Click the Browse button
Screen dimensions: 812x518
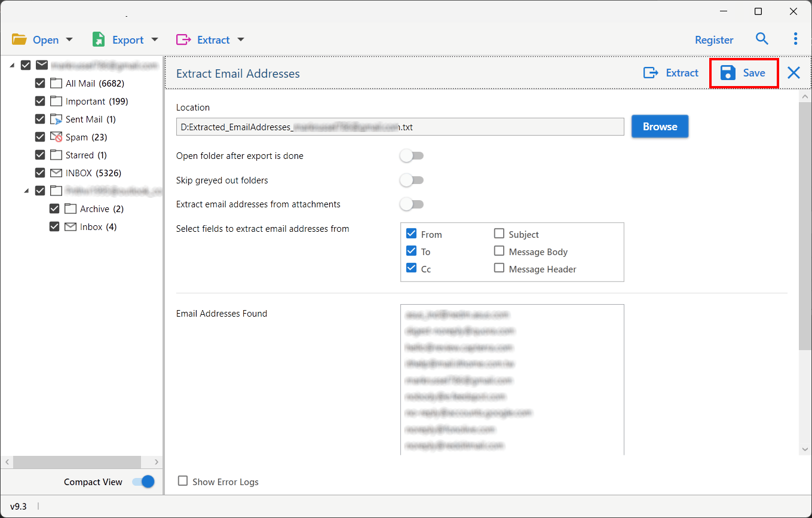660,127
